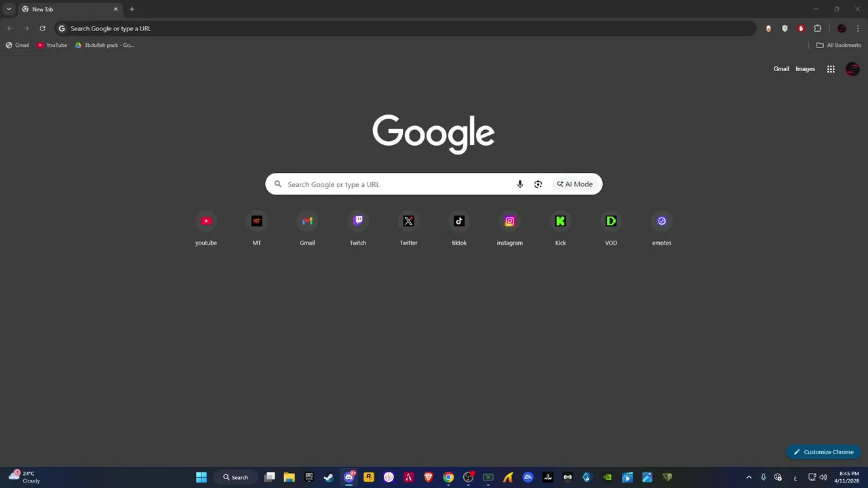Open Task View on the taskbar
This screenshot has width=868, height=488.
pyautogui.click(x=269, y=477)
